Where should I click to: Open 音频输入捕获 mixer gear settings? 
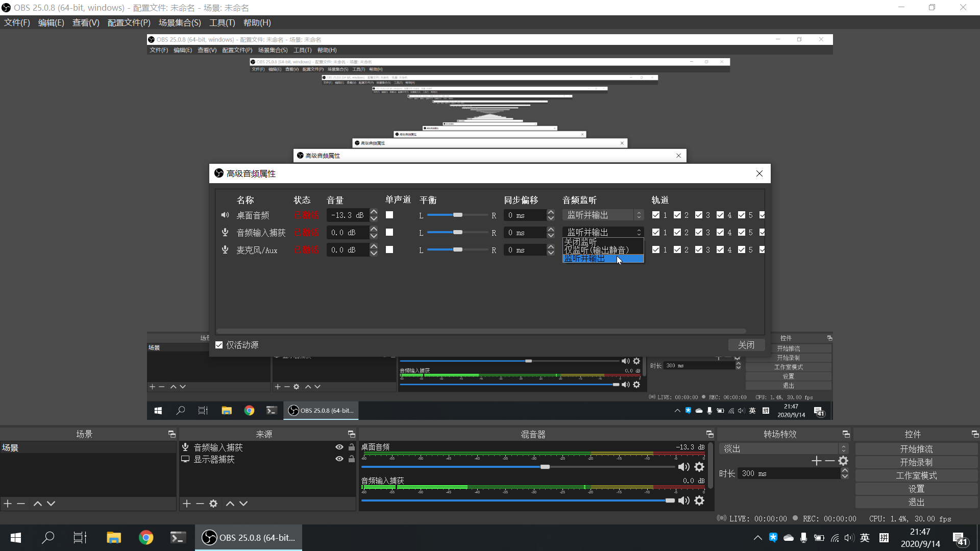699,500
